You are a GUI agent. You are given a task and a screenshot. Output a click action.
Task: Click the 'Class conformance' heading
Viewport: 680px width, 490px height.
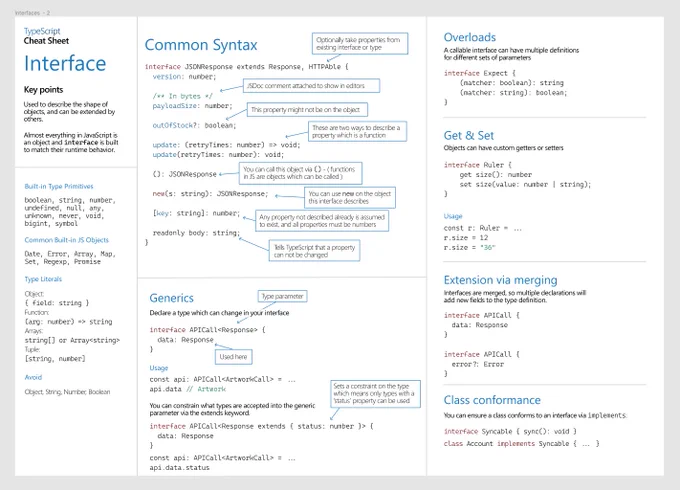click(x=492, y=400)
